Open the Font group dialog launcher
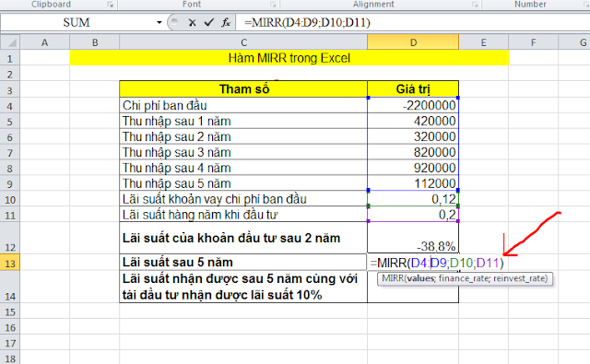The width and height of the screenshot is (590, 364). (x=273, y=4)
